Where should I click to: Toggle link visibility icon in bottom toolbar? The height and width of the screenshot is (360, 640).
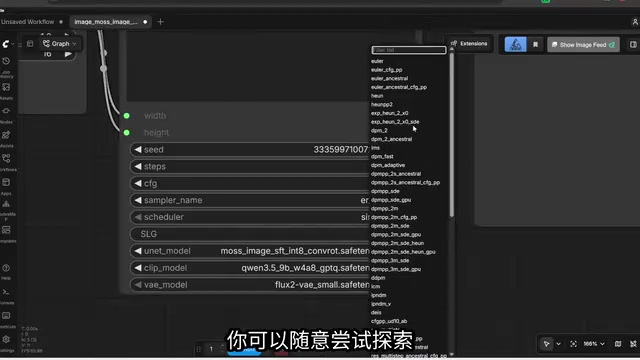click(633, 344)
